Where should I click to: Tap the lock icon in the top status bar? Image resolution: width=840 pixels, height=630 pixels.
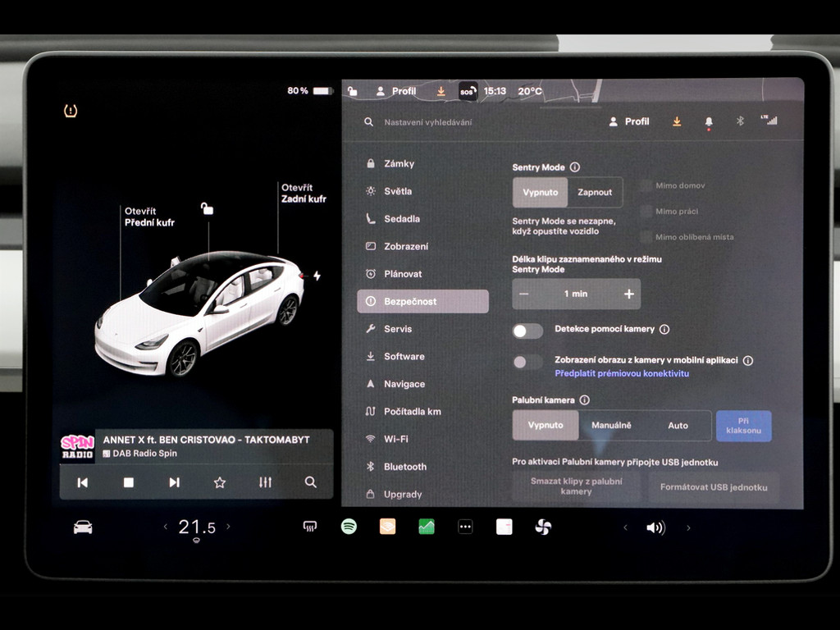point(353,91)
